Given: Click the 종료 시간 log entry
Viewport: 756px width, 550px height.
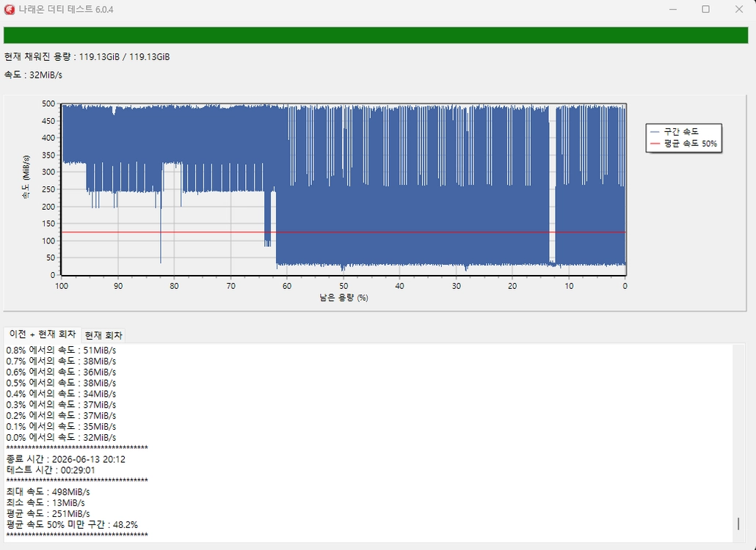Looking at the screenshot, I should pyautogui.click(x=65, y=459).
